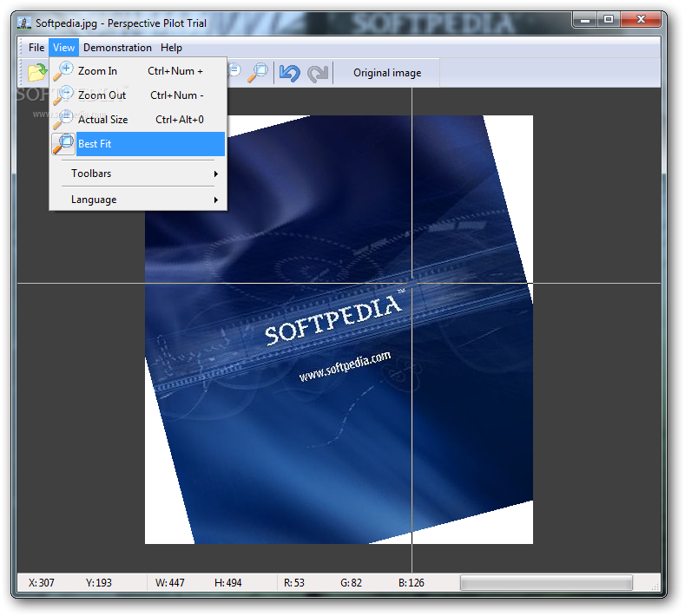Click the grayed Redo arrow icon

click(318, 73)
